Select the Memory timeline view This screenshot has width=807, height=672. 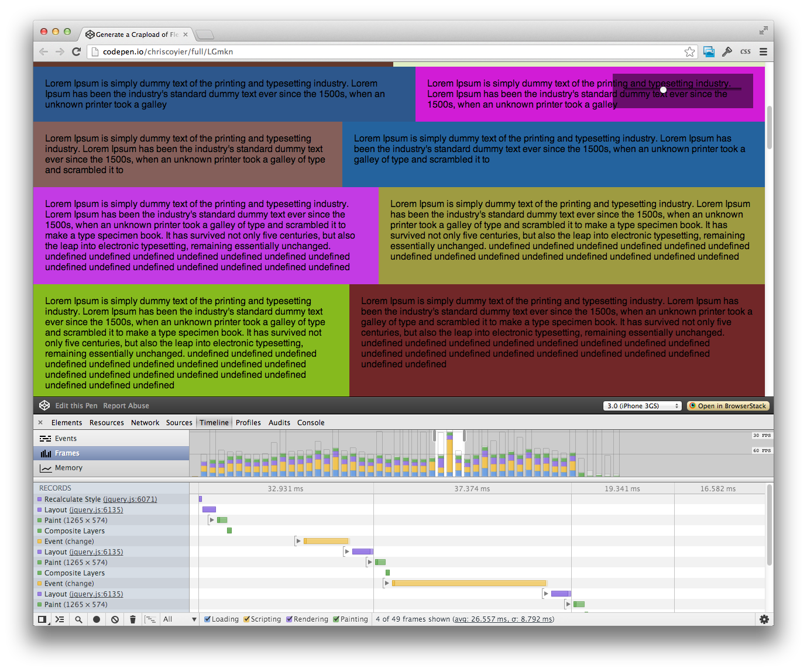pyautogui.click(x=111, y=468)
